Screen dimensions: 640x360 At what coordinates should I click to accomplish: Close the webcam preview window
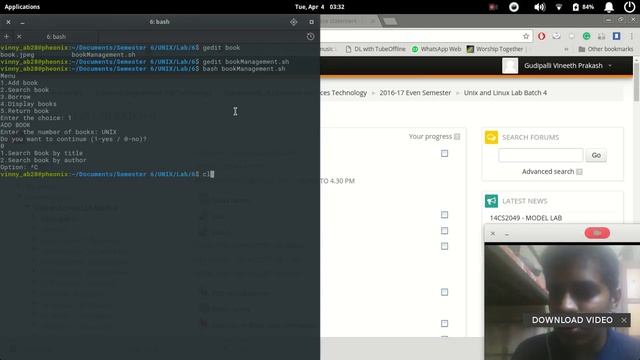pyautogui.click(x=493, y=233)
